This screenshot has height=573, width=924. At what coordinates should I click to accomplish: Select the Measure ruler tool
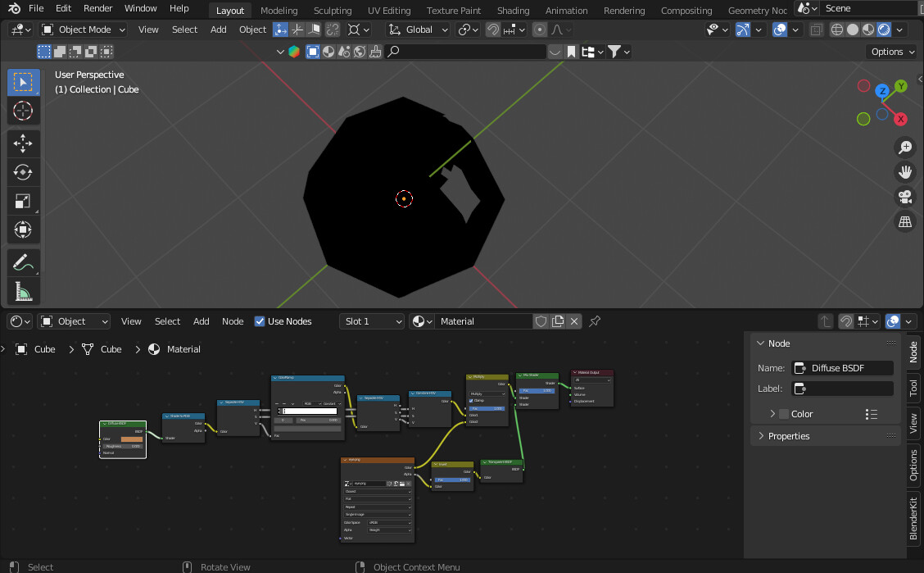pyautogui.click(x=24, y=291)
